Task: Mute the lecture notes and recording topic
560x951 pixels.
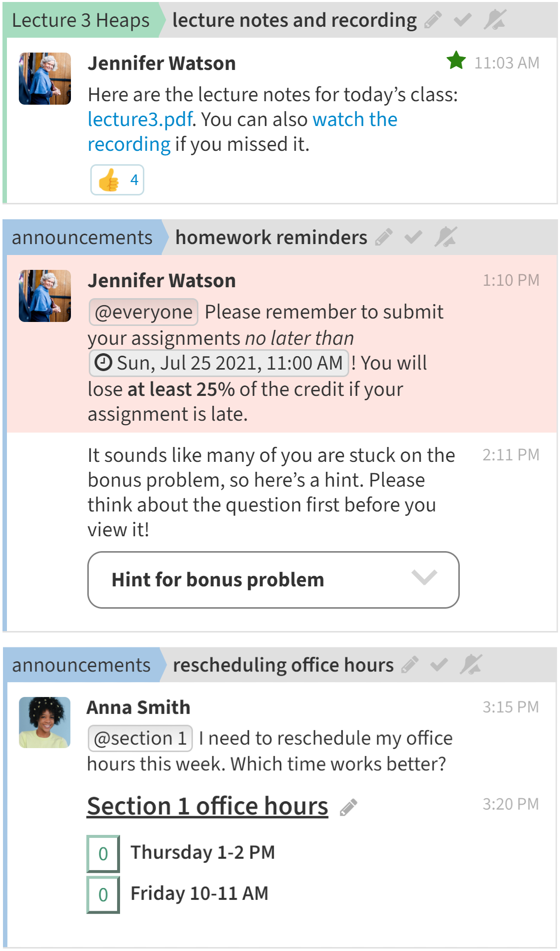Action: tap(495, 20)
